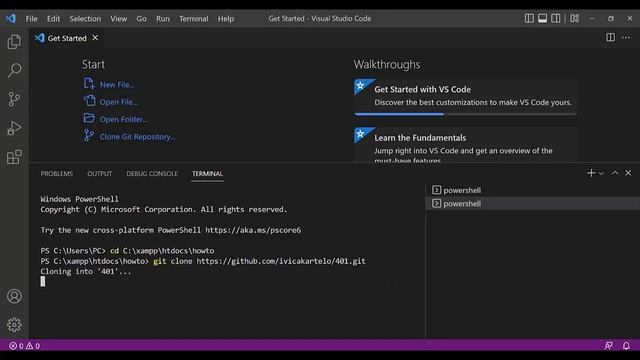Open the Explorer view in activity bar

pyautogui.click(x=14, y=42)
